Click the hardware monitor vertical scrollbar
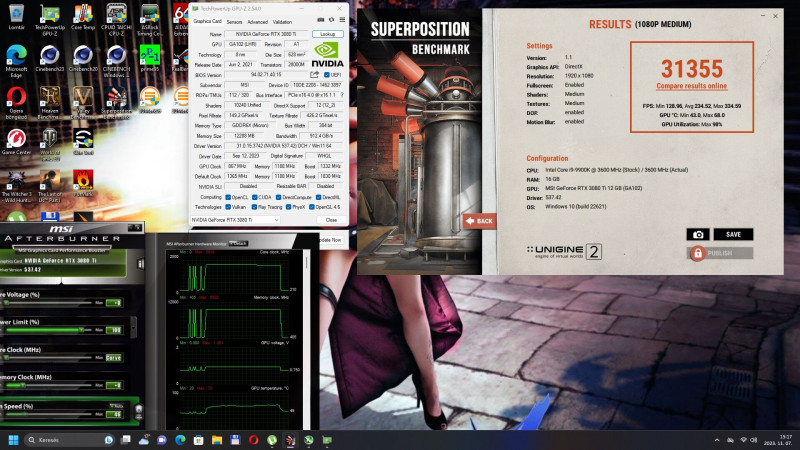The width and height of the screenshot is (800, 450). point(307,339)
